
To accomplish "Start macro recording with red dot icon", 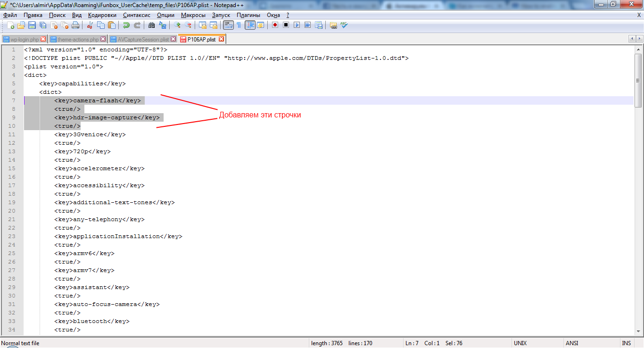I will 275,25.
